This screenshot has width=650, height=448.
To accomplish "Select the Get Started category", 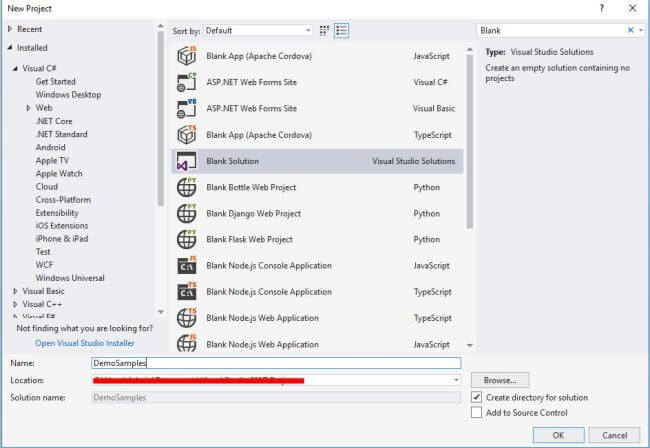I will pos(56,82).
